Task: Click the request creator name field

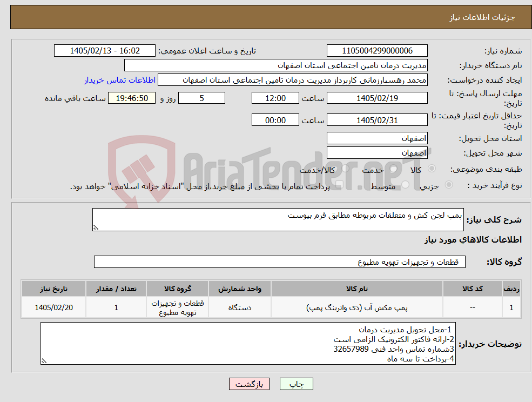Action: [x=292, y=80]
